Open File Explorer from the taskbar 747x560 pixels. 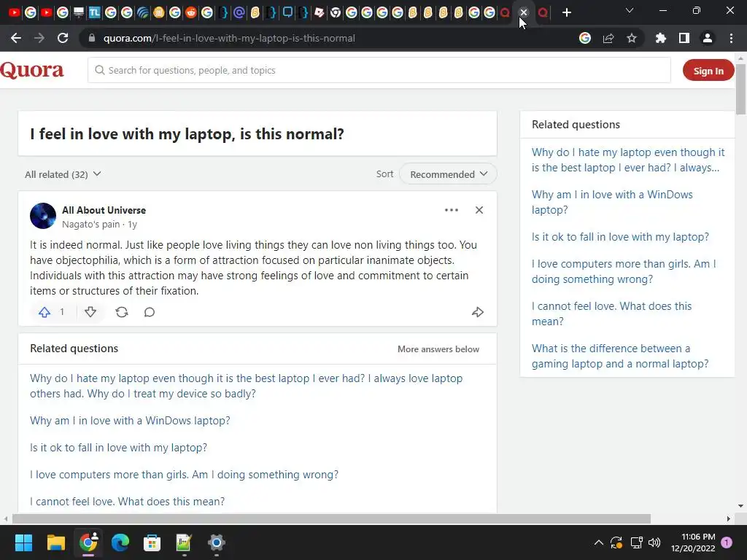tap(55, 542)
